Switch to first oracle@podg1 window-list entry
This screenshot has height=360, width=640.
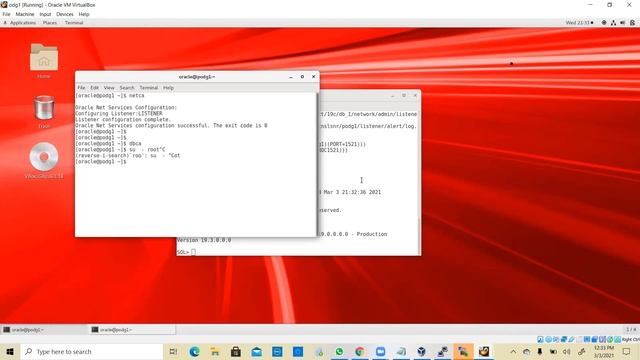(x=44, y=329)
